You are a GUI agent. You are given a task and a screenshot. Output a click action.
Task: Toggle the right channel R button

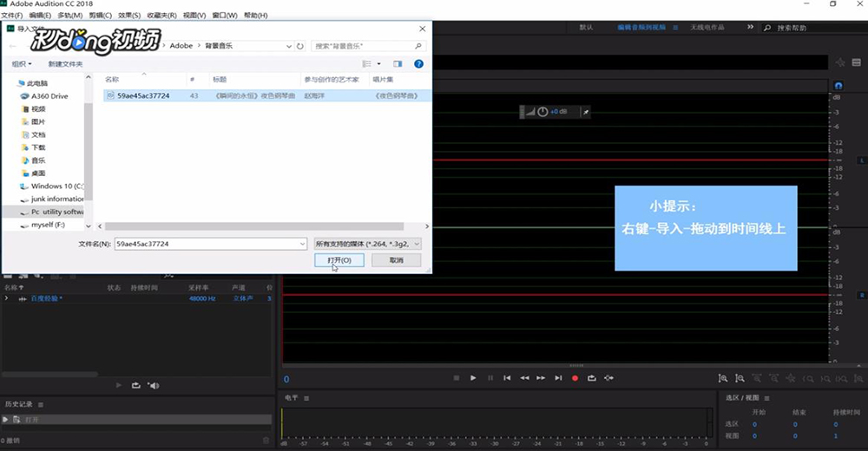click(x=861, y=296)
